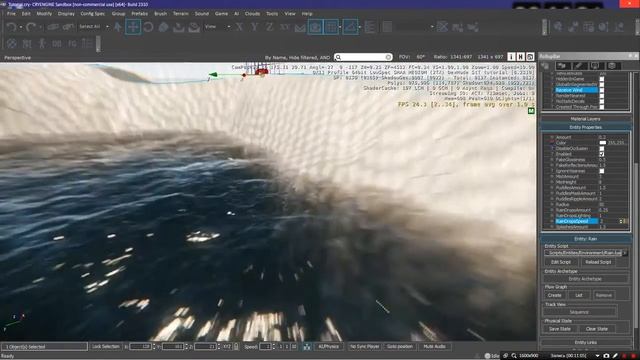Viewport: 640px width, 360px height.
Task: Lock movement to XY plane
Action: click(x=285, y=27)
